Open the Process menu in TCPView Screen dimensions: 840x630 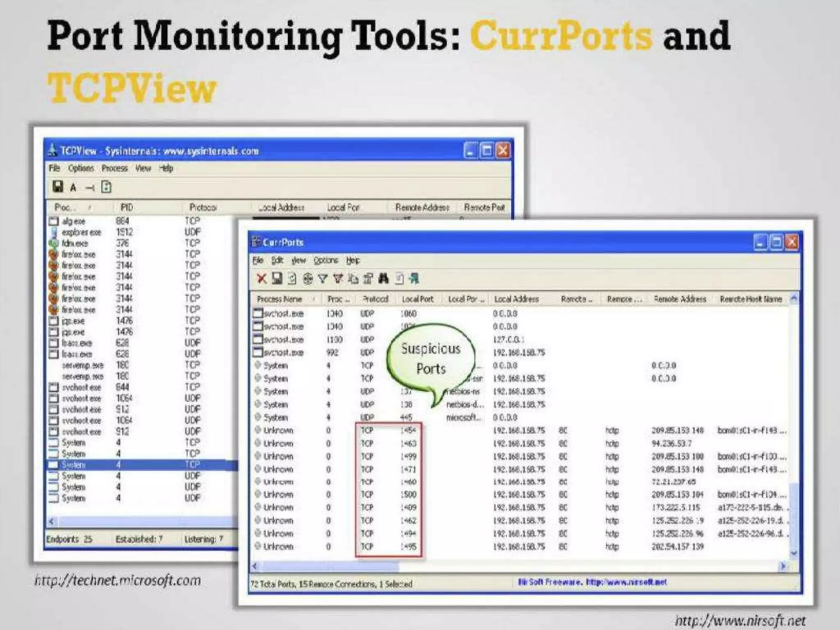[115, 168]
